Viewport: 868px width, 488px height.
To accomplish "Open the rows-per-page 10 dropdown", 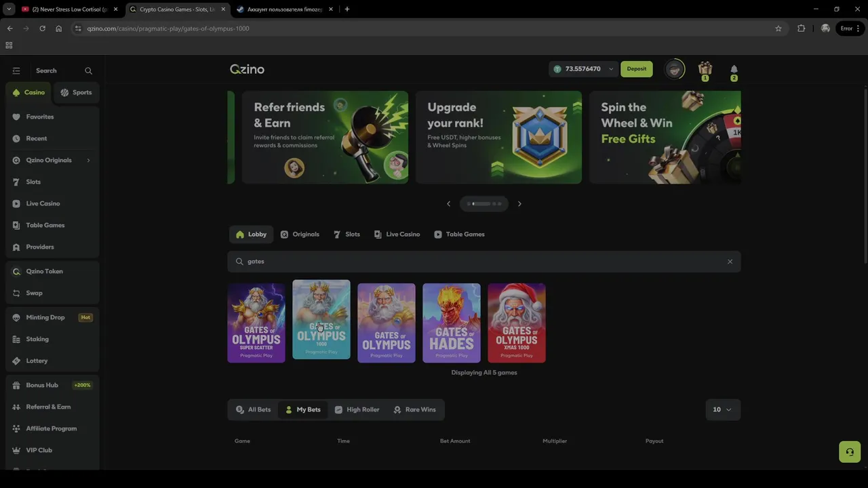I will [x=723, y=409].
